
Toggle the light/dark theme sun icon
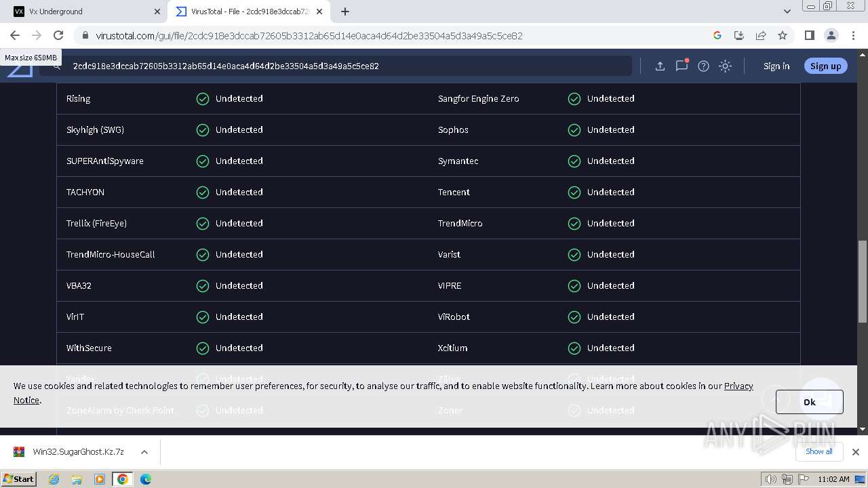725,66
